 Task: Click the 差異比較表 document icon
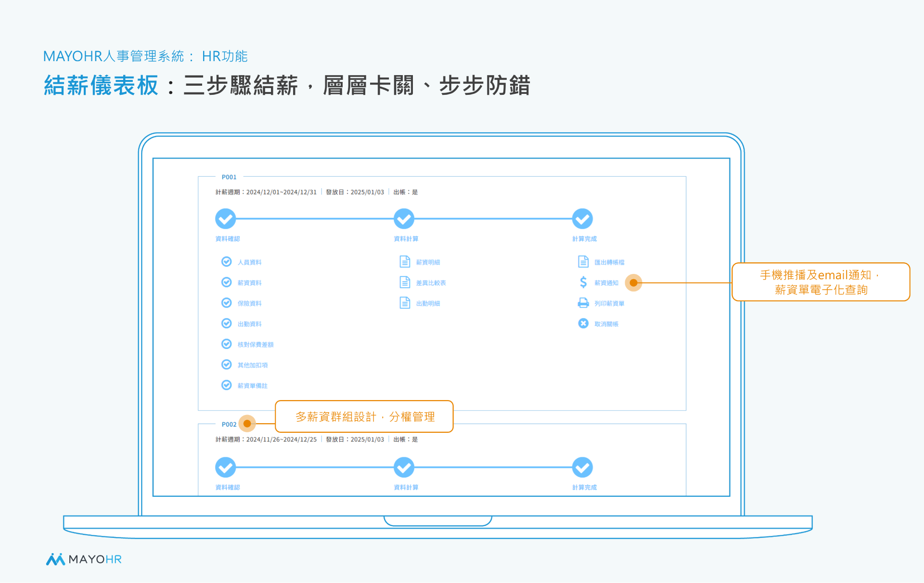coord(405,282)
